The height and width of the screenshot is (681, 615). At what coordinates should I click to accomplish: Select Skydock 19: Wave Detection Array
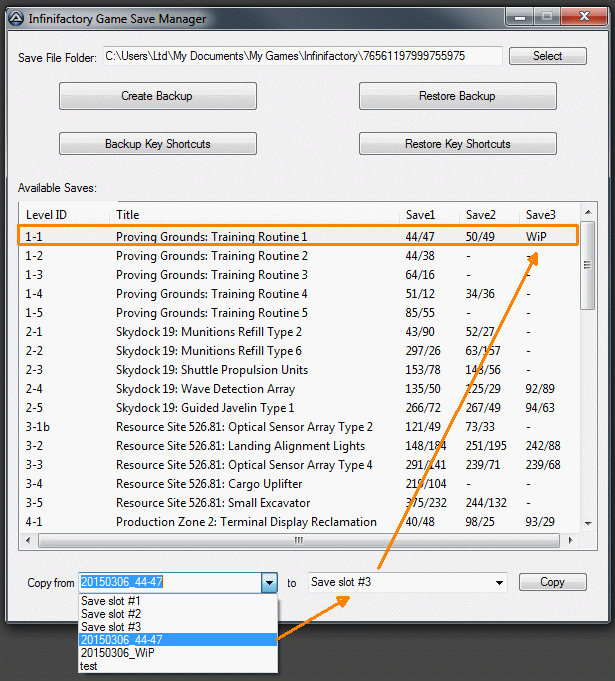298,389
